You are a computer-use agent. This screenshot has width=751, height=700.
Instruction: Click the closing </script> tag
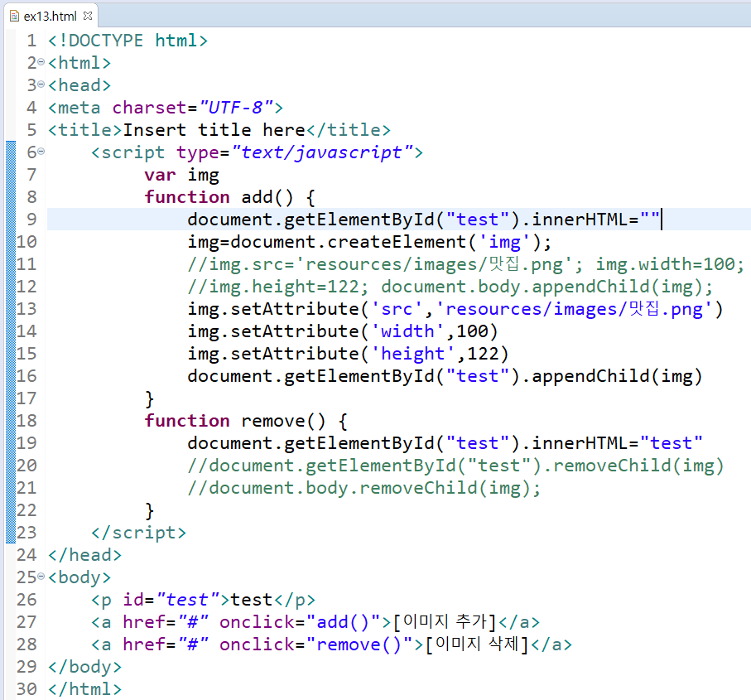point(139,533)
